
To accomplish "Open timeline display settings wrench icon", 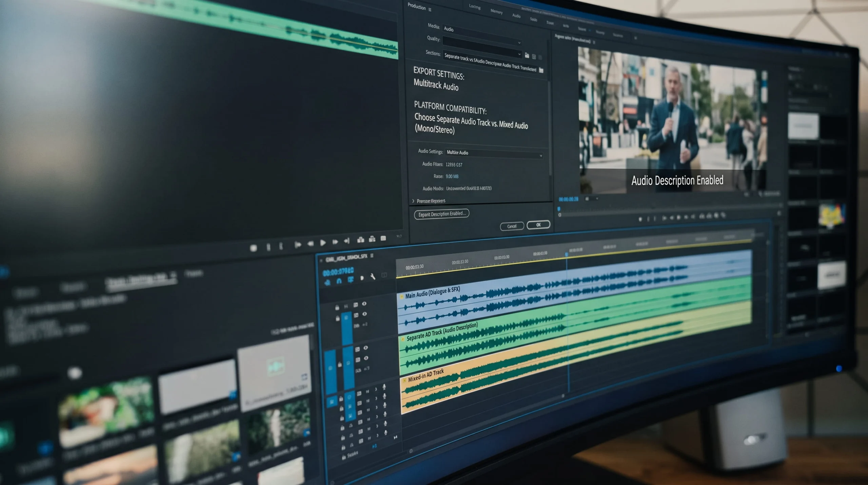I will 373,277.
